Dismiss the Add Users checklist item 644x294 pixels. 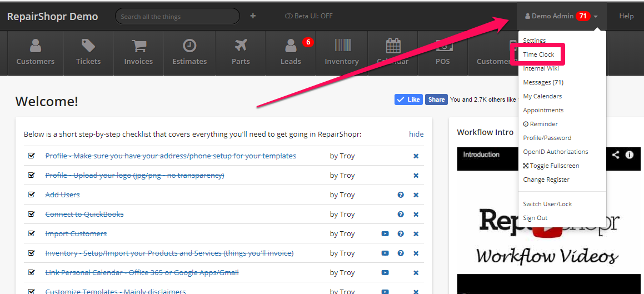(x=416, y=195)
